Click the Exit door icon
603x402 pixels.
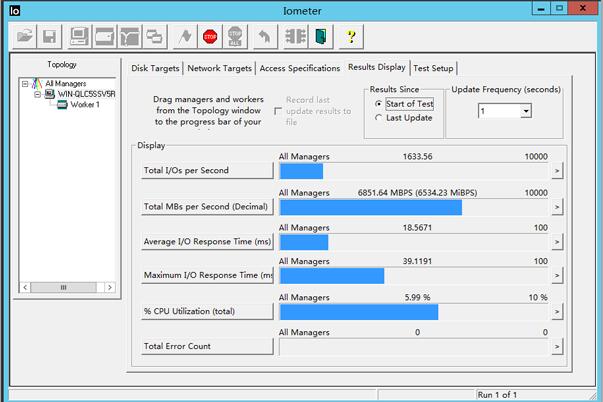[x=320, y=37]
